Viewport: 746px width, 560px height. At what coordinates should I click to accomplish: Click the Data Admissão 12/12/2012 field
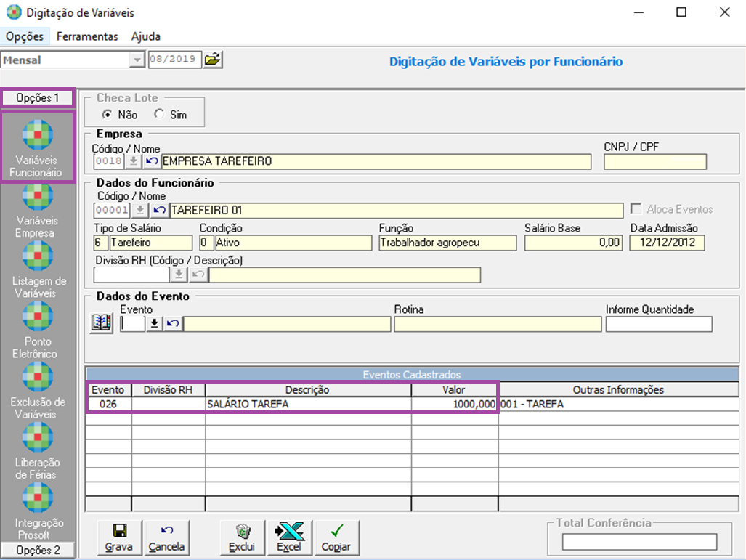(667, 243)
